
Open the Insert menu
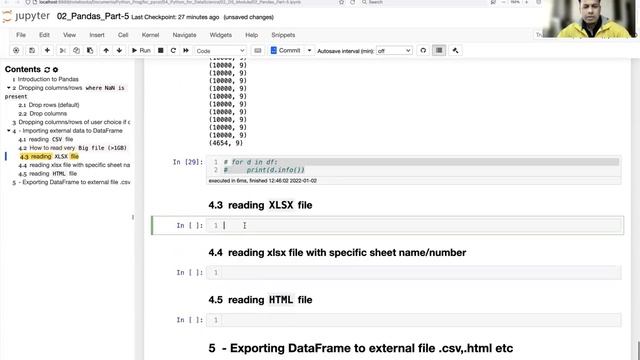[x=97, y=35]
